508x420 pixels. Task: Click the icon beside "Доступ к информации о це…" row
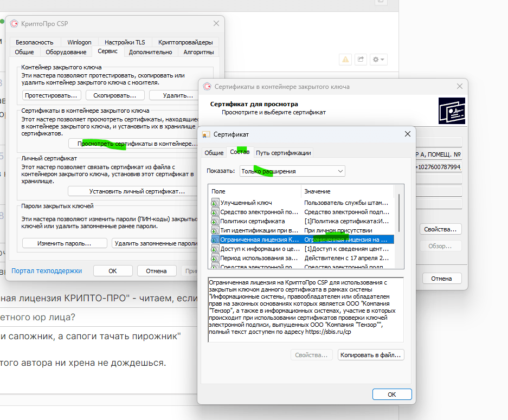pyautogui.click(x=215, y=249)
